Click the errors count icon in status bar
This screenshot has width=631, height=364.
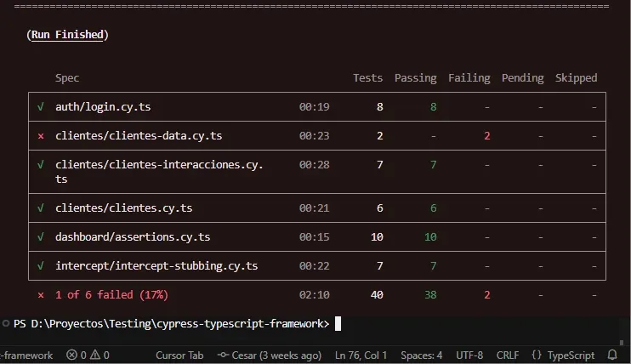(x=71, y=355)
